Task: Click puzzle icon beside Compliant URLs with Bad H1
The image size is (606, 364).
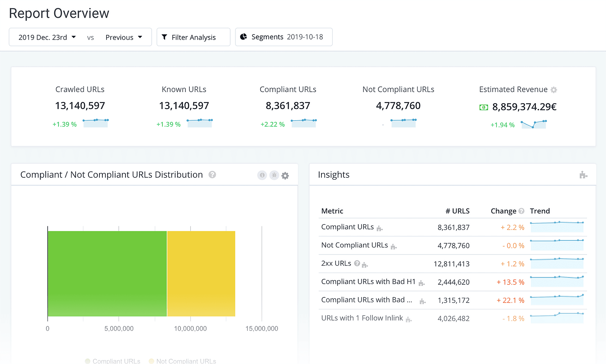Action: pyautogui.click(x=422, y=283)
